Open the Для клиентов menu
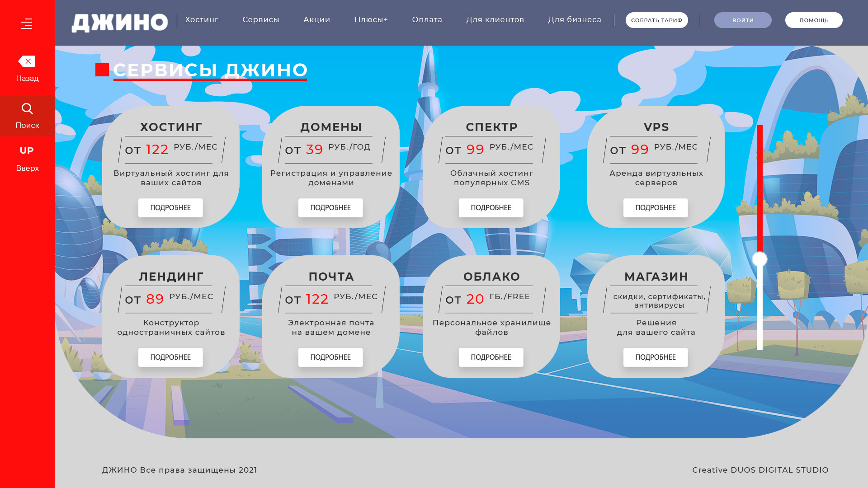The image size is (868, 488). tap(495, 20)
